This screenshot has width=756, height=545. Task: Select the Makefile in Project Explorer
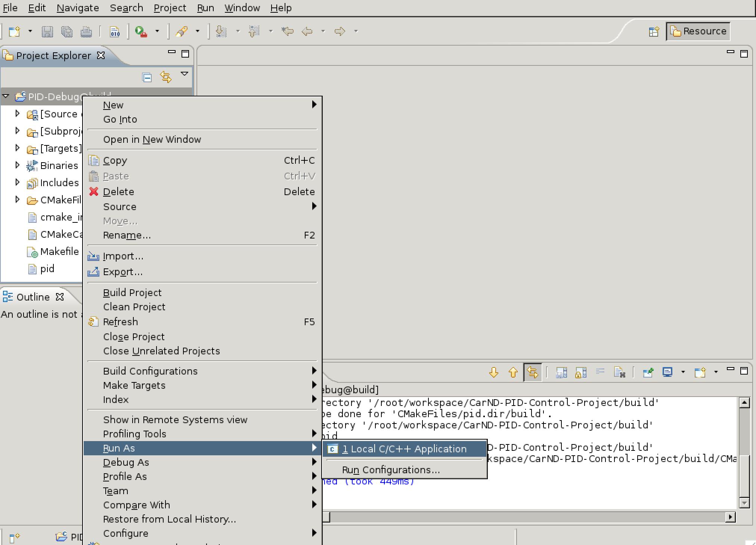(59, 252)
